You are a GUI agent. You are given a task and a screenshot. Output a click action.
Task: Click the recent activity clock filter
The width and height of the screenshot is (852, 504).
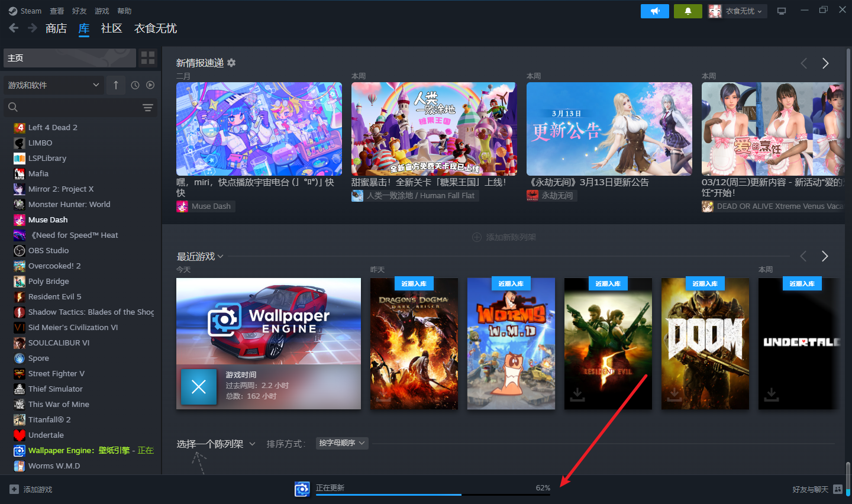click(135, 85)
